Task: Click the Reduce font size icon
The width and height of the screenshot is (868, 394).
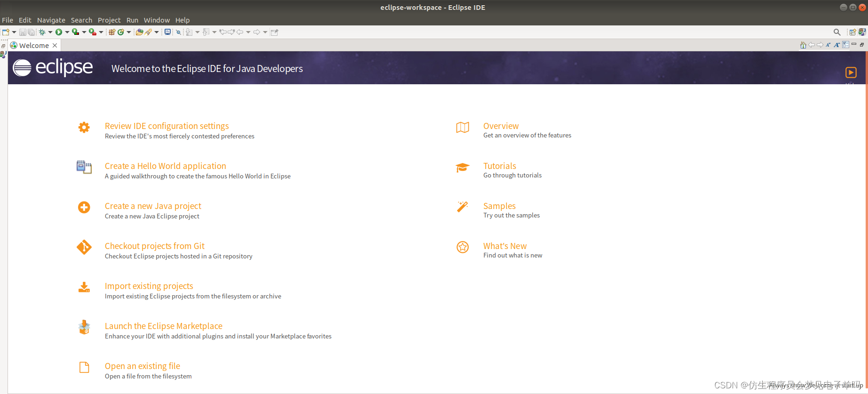Action: tap(829, 45)
